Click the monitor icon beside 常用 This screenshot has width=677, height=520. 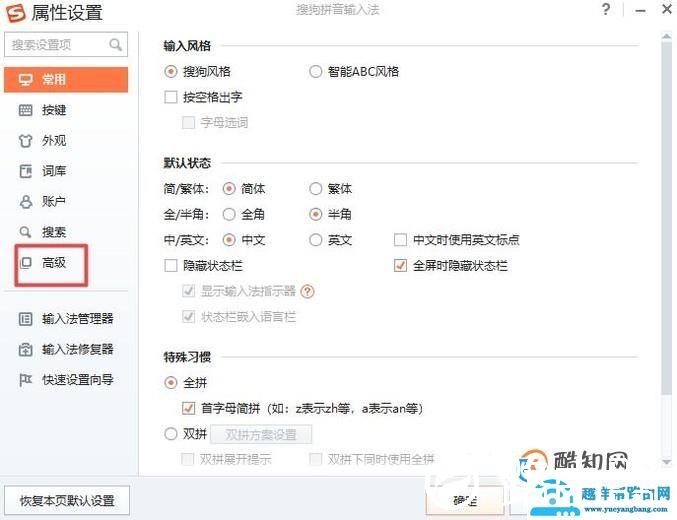point(25,79)
